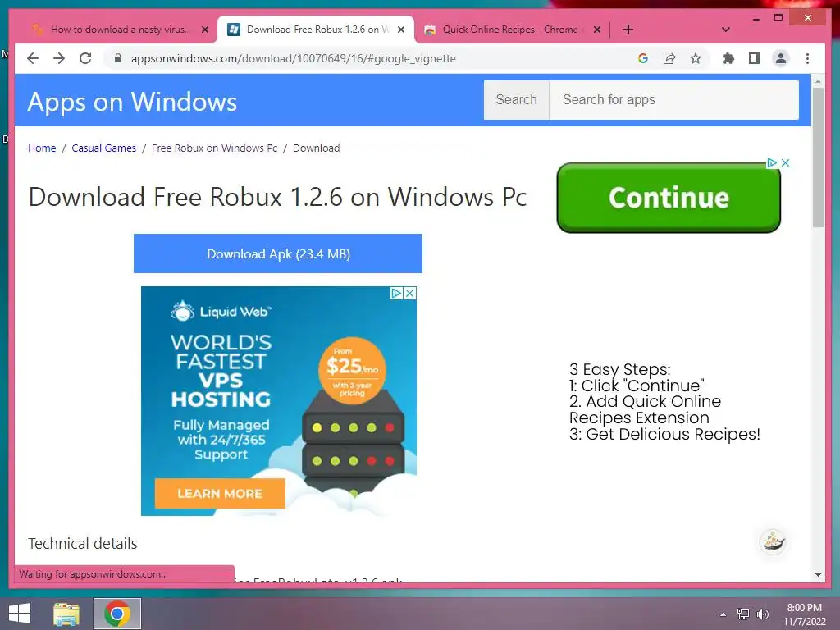Open File Explorer from the taskbar
The width and height of the screenshot is (840, 630).
pyautogui.click(x=66, y=614)
